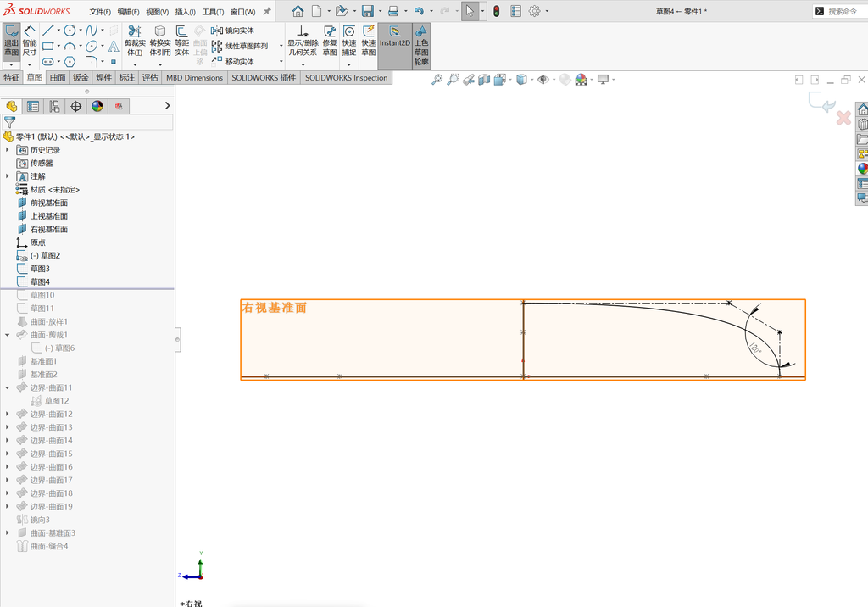Select the Polygon sketch tool
Image resolution: width=868 pixels, height=607 pixels.
(x=70, y=62)
